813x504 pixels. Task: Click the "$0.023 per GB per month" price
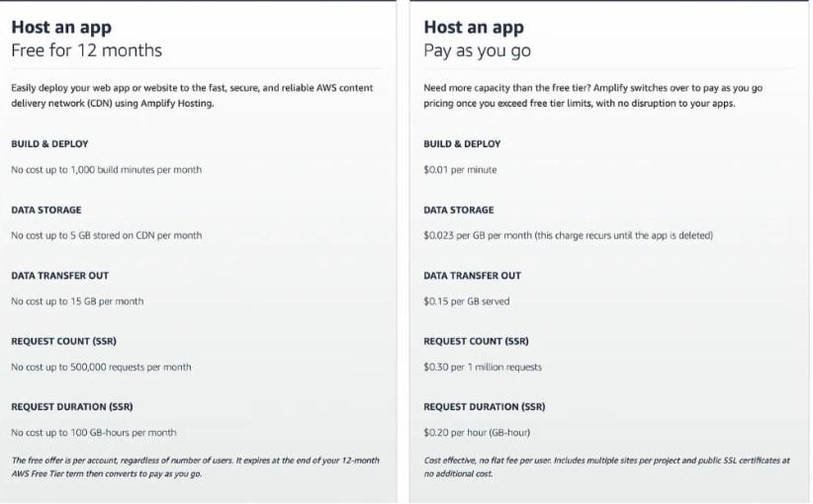(x=568, y=235)
